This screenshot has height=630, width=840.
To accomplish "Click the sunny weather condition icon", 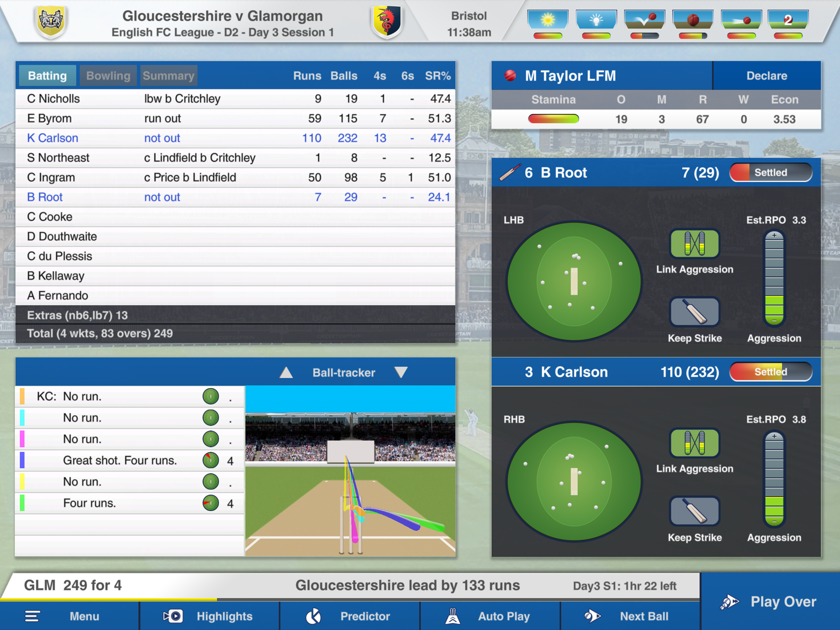I will pos(548,20).
